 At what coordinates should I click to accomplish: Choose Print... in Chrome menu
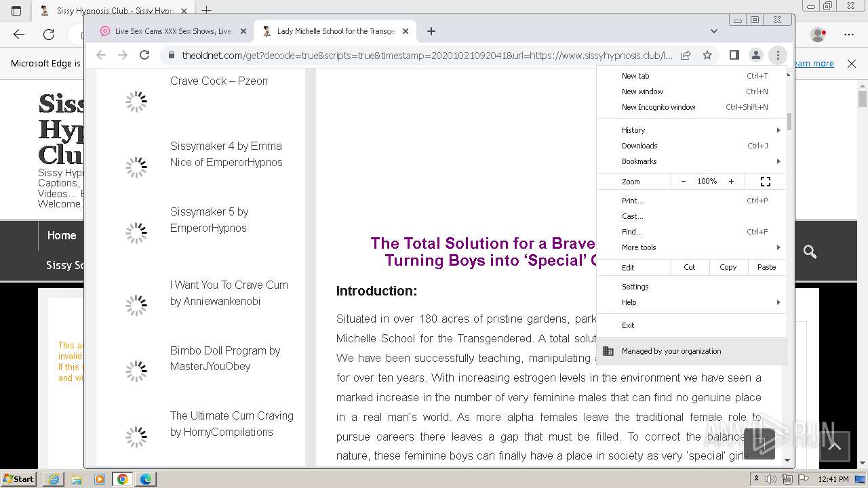point(692,201)
